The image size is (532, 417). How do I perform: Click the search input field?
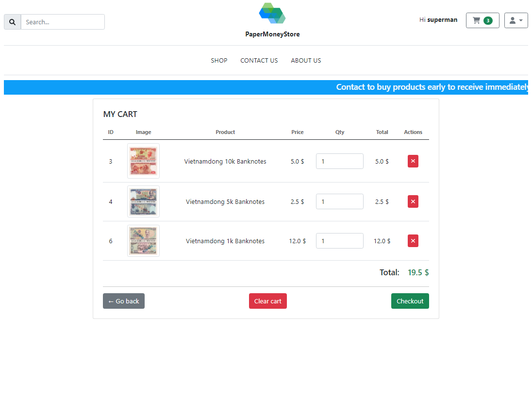pyautogui.click(x=63, y=22)
